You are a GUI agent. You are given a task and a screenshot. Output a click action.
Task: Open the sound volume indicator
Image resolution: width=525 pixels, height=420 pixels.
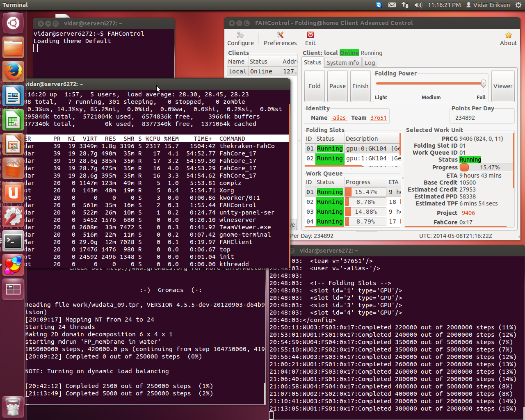pos(418,5)
